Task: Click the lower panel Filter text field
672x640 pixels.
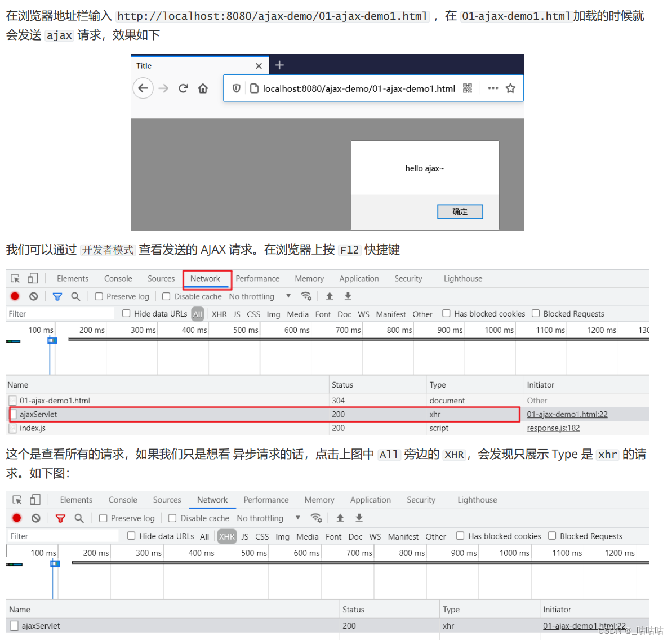Action: (x=64, y=536)
